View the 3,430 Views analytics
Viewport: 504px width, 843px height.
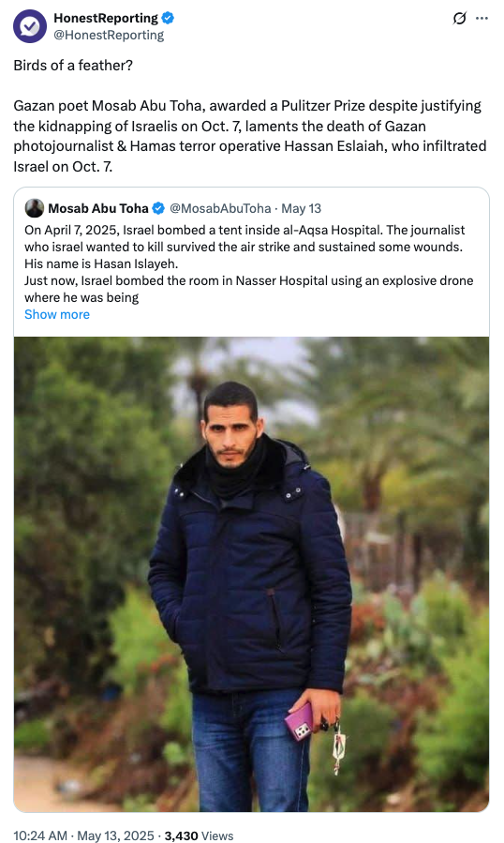tap(199, 835)
